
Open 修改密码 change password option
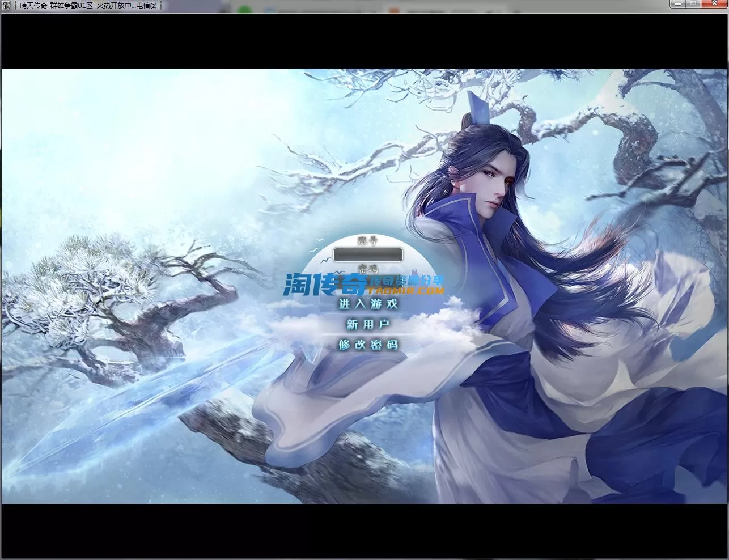tap(368, 345)
